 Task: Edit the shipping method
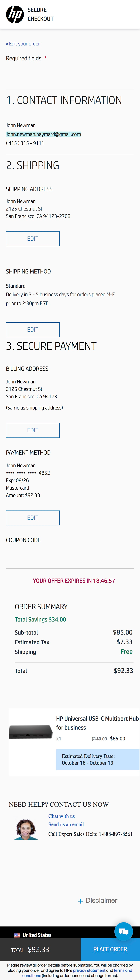[32, 329]
